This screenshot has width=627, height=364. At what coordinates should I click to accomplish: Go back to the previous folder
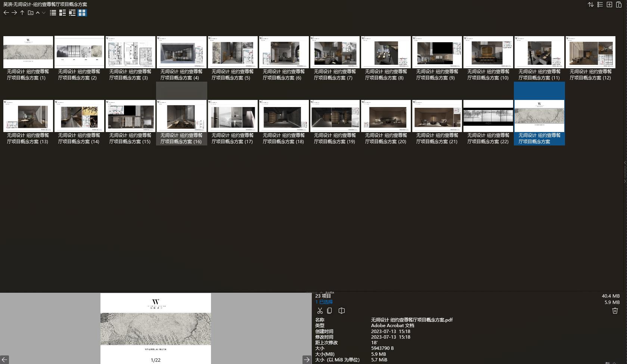(x=6, y=13)
